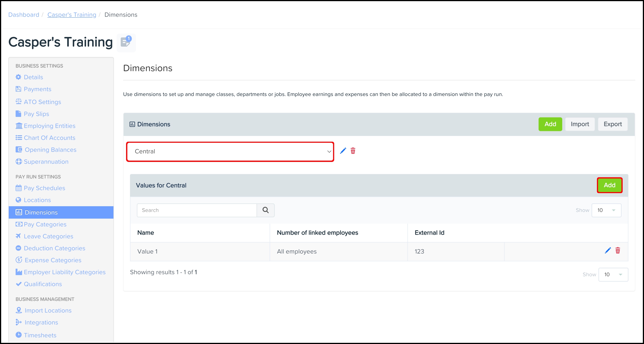Image resolution: width=644 pixels, height=344 pixels.
Task: Go to Pay Categories in sidebar
Action: point(45,224)
